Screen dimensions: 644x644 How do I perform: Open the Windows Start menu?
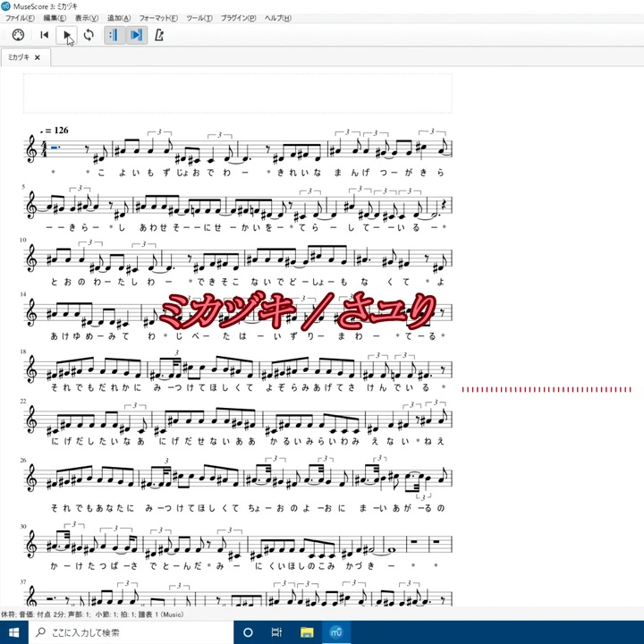click(14, 632)
